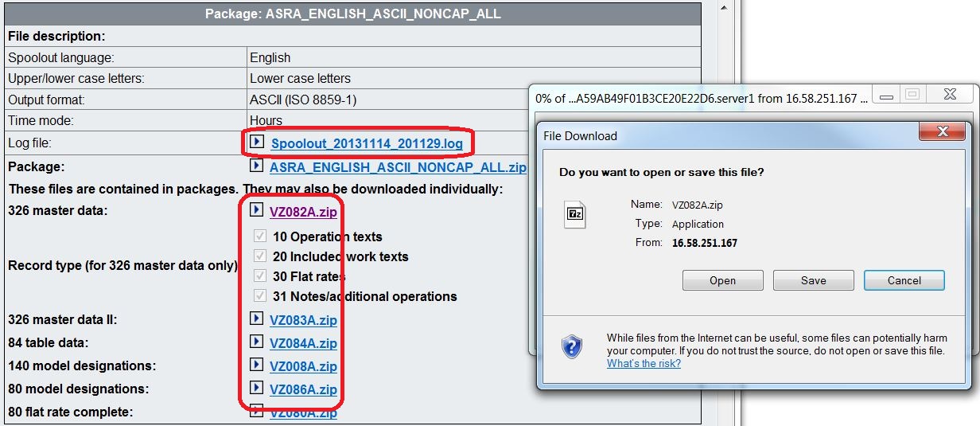Viewport: 980px width, 426px height.
Task: Click the arrow icon beside VZ083A.zip
Action: [x=256, y=319]
